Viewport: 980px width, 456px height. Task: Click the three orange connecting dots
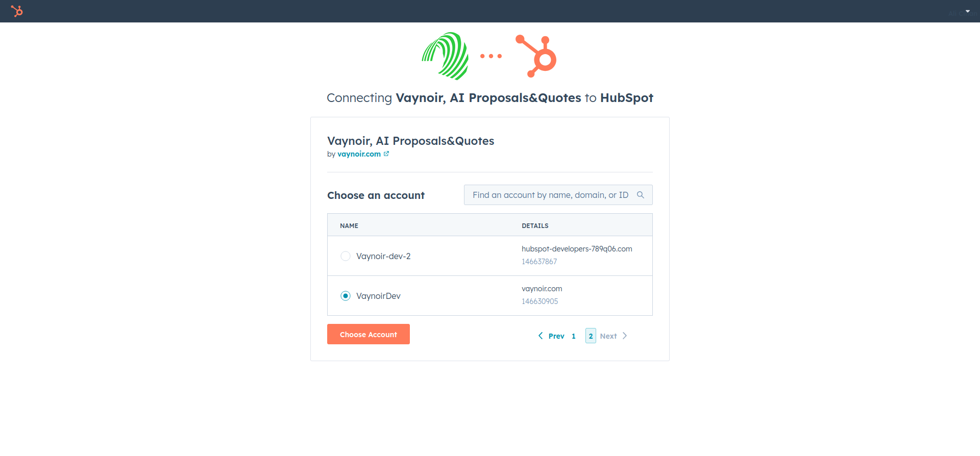491,56
